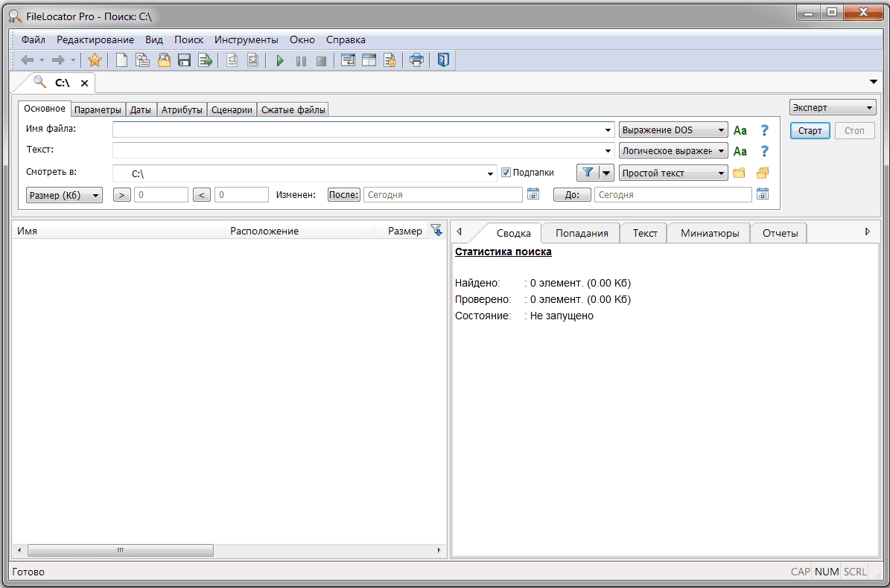Image resolution: width=890 pixels, height=588 pixels.
Task: Open the Эксперт mode dropdown
Action: [833, 108]
